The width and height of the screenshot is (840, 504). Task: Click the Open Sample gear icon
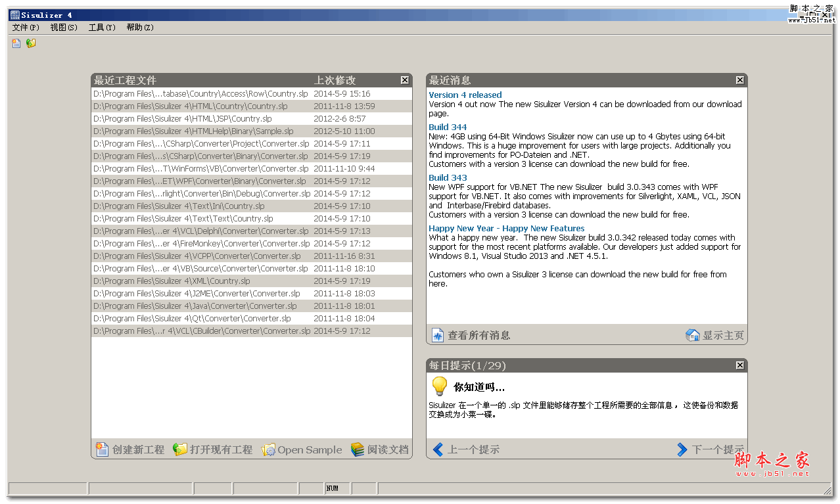pyautogui.click(x=268, y=449)
